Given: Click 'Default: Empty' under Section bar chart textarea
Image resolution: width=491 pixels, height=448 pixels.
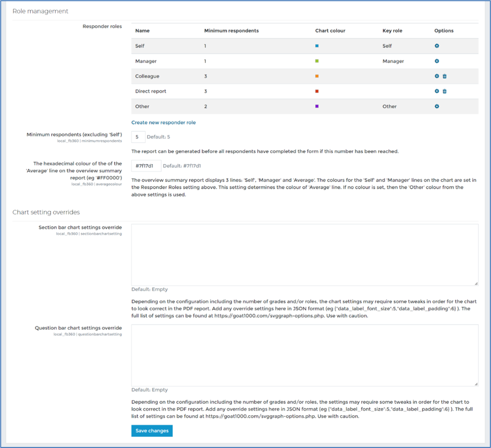Looking at the screenshot, I should point(150,290).
